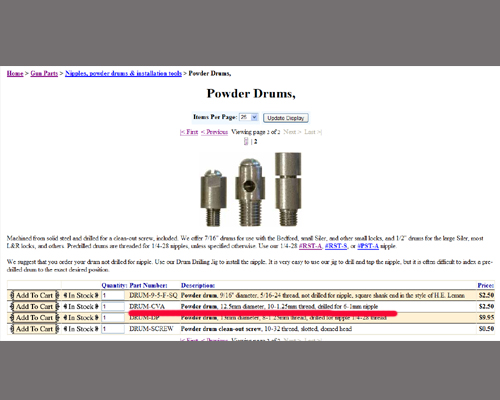Add DRUM-DP to cart
Viewport: 500px width, 400px height.
click(x=34, y=318)
